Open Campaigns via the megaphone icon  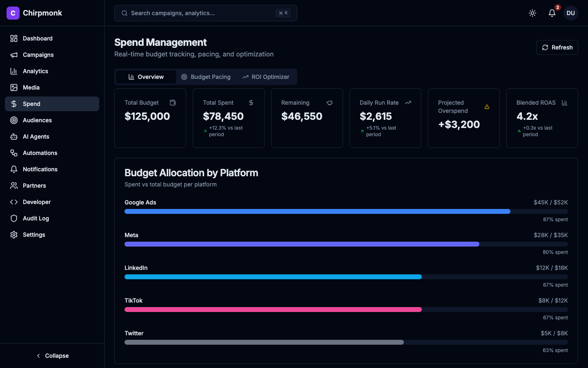tap(13, 54)
